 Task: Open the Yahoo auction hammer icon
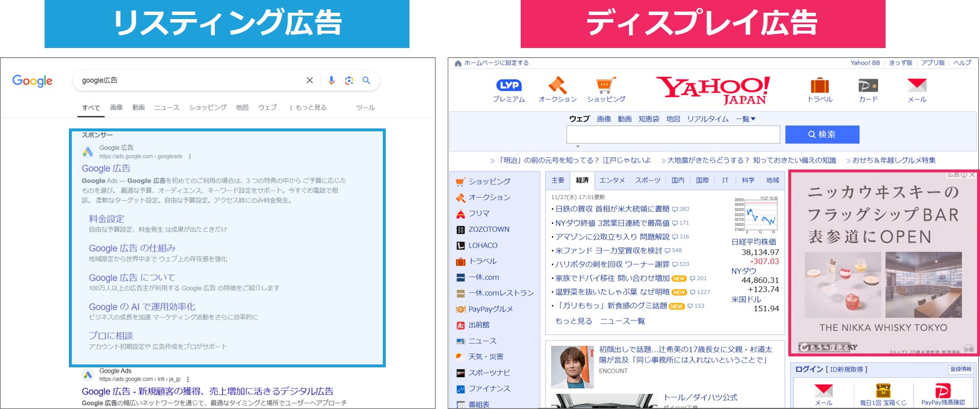pyautogui.click(x=557, y=85)
